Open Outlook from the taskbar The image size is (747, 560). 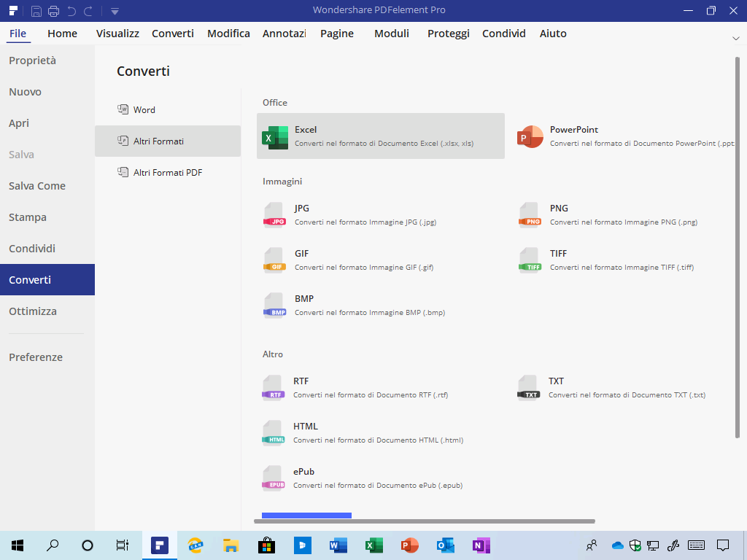[446, 545]
